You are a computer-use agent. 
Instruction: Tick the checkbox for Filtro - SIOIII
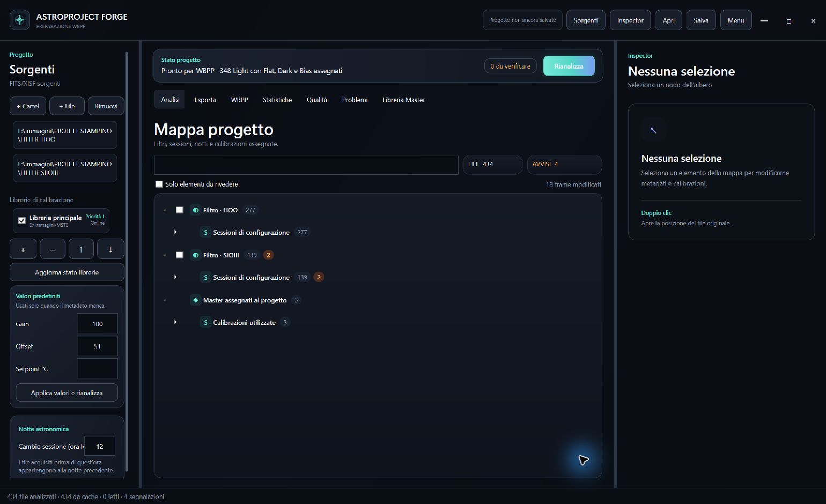pos(180,255)
